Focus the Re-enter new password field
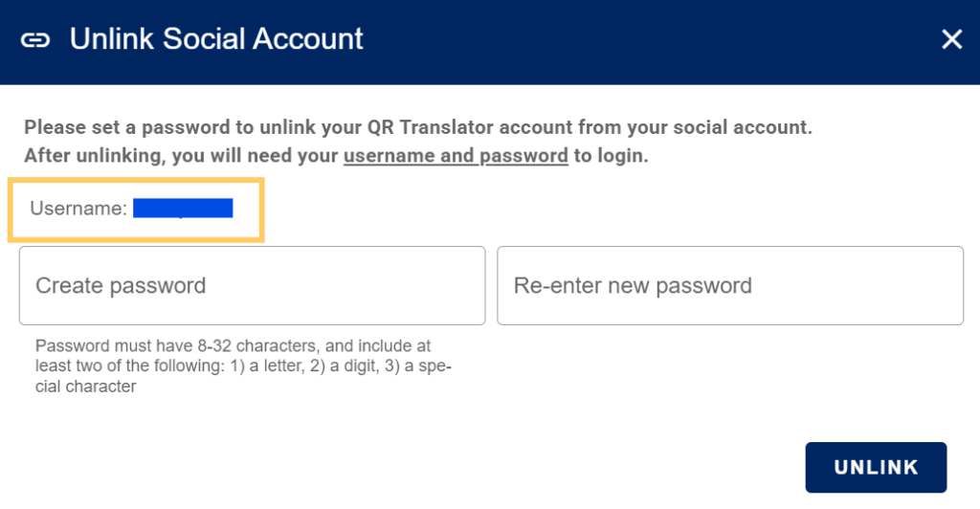980x509 pixels. pos(729,285)
